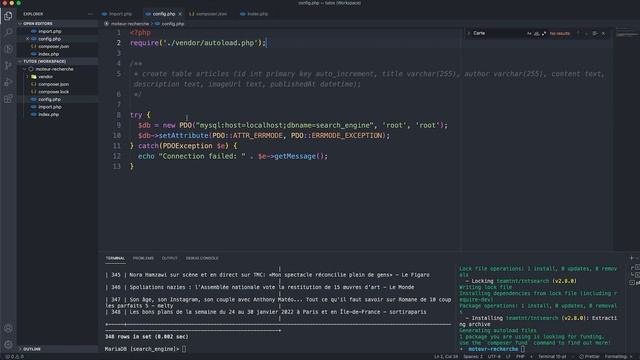
Task: Click Formatting status bar item
Action: pyautogui.click(x=617, y=356)
